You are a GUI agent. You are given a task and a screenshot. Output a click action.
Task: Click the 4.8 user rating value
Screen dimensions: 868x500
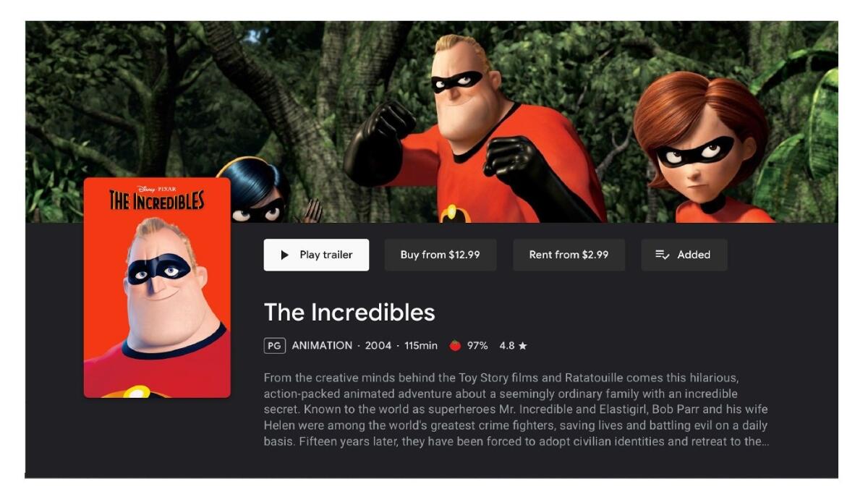point(507,346)
